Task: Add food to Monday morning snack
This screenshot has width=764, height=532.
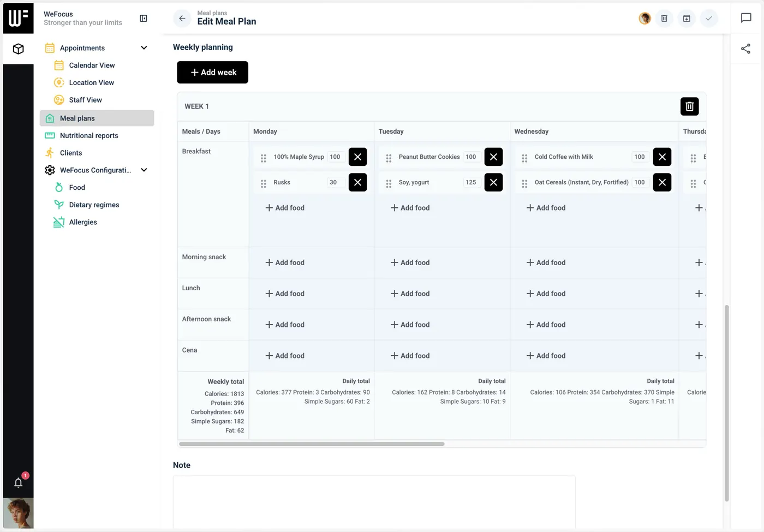Action: (x=285, y=262)
